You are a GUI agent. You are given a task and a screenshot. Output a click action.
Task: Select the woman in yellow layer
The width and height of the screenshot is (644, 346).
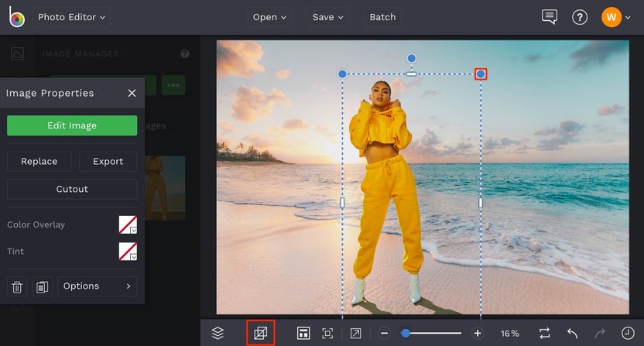click(386, 194)
